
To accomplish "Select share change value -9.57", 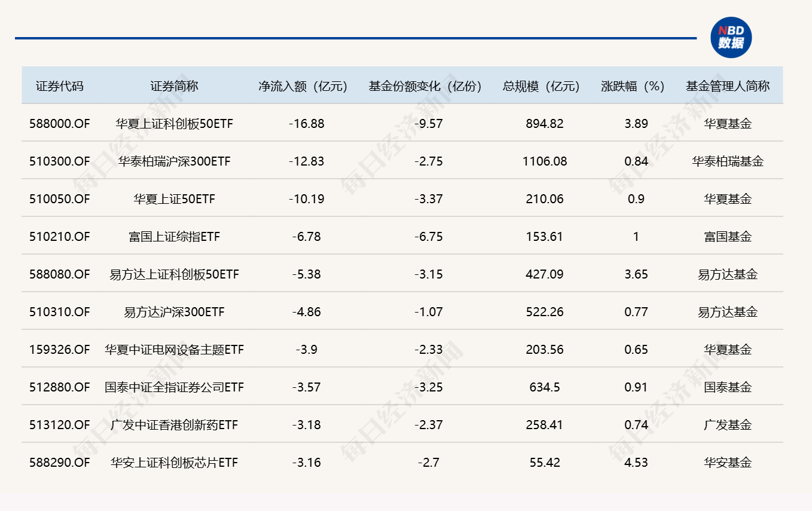I will point(429,124).
